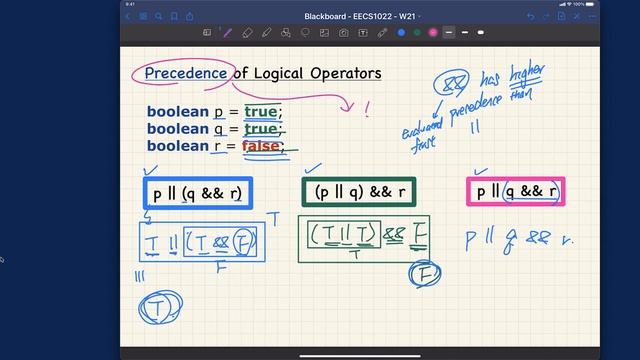The width and height of the screenshot is (640, 360).
Task: Toggle read-only mode with the crossed pencil icon
Action: pos(577,16)
